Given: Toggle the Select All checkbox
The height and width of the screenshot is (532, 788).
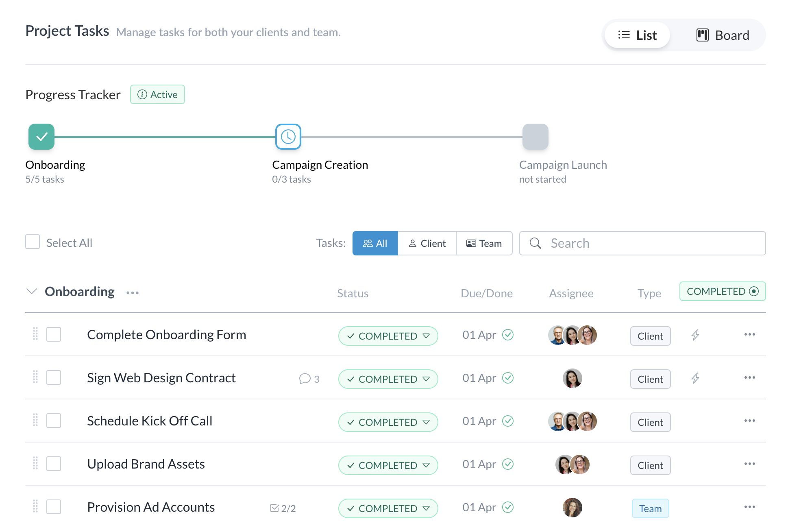Looking at the screenshot, I should (33, 242).
